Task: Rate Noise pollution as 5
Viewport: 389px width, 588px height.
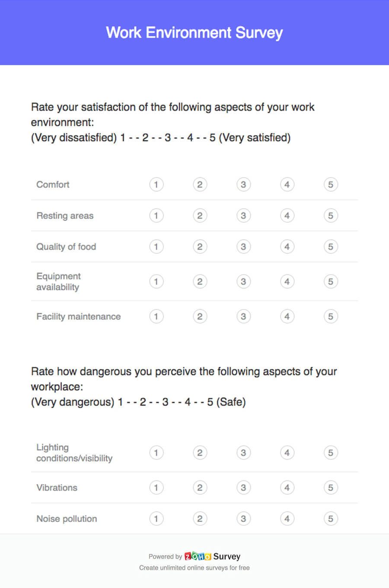Action: pyautogui.click(x=331, y=519)
